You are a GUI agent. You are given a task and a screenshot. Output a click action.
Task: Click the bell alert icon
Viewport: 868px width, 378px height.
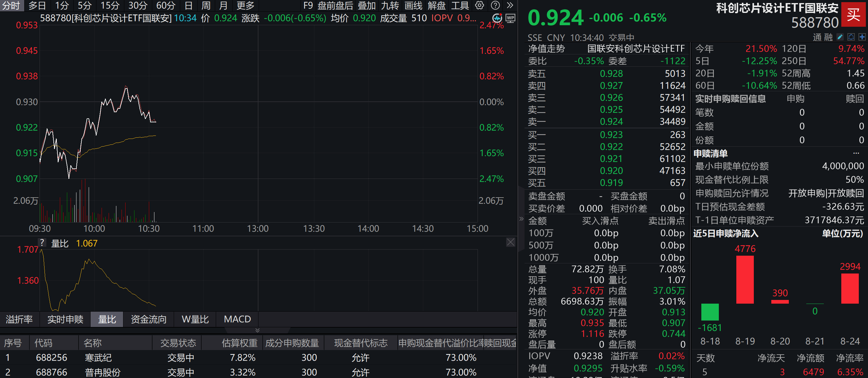coord(851,37)
